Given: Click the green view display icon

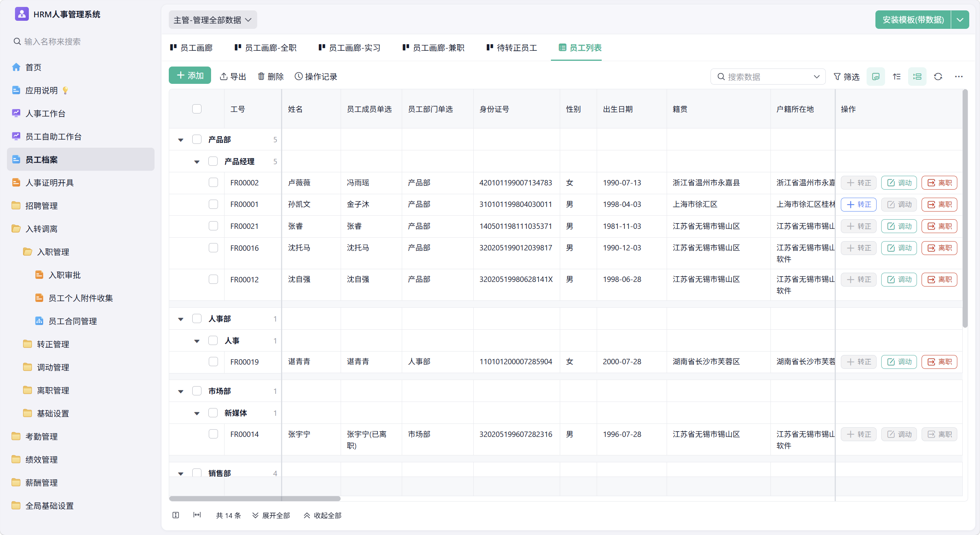Looking at the screenshot, I should (876, 77).
